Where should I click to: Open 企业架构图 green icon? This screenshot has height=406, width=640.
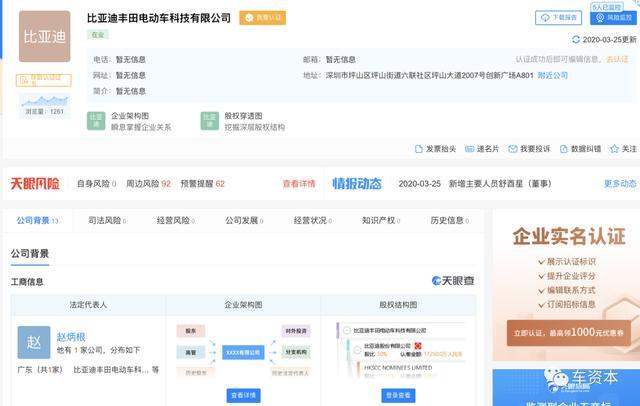coord(96,121)
